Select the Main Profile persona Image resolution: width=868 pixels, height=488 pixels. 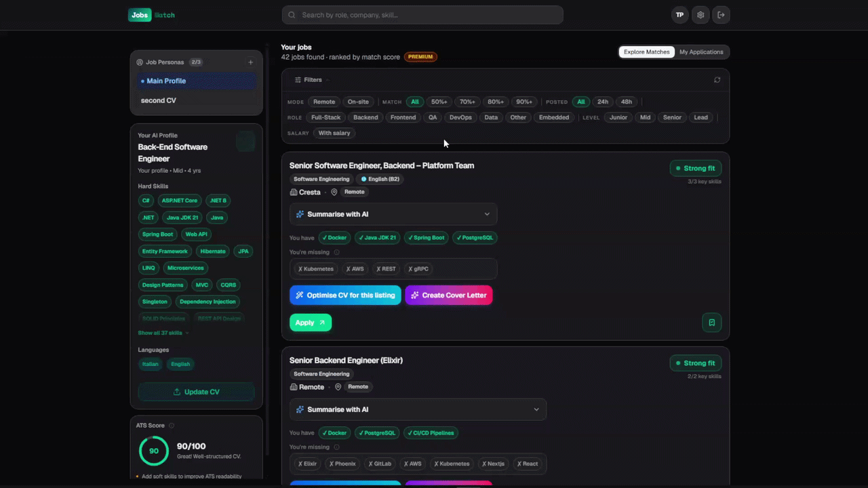(197, 81)
